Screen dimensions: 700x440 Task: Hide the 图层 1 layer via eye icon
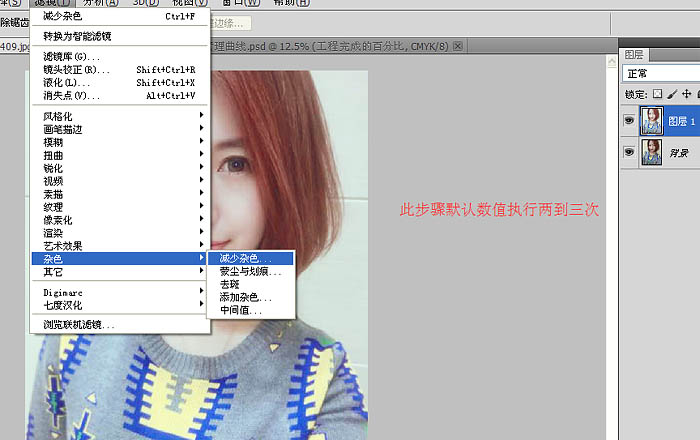pyautogui.click(x=629, y=122)
